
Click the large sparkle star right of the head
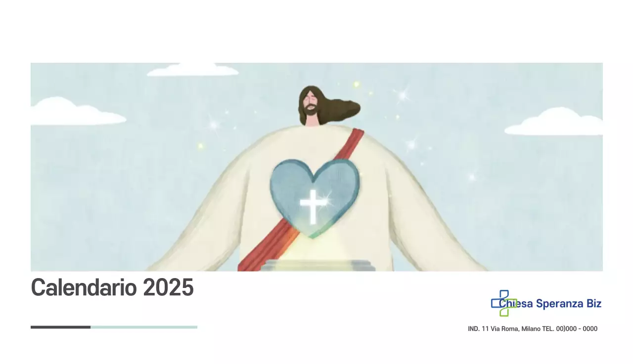403,94
